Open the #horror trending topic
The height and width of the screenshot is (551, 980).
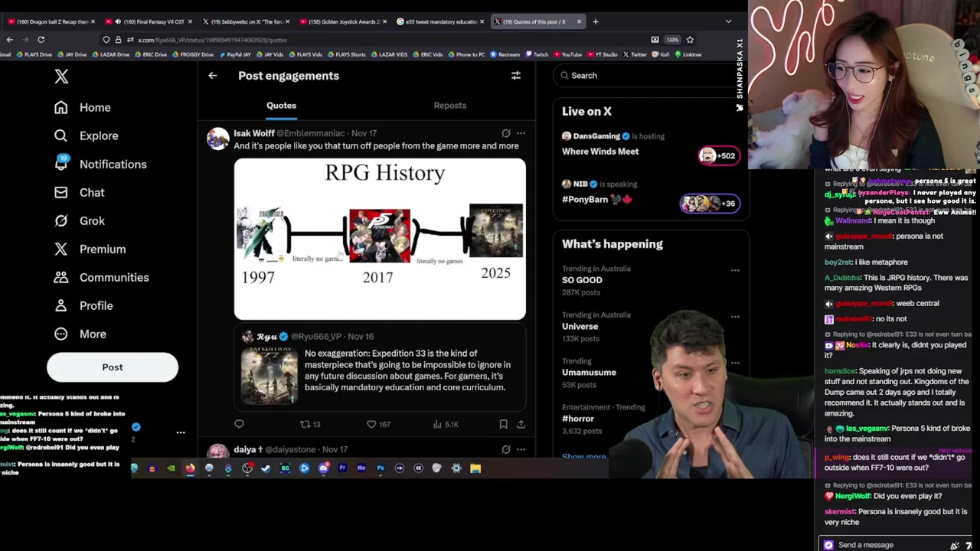click(578, 419)
